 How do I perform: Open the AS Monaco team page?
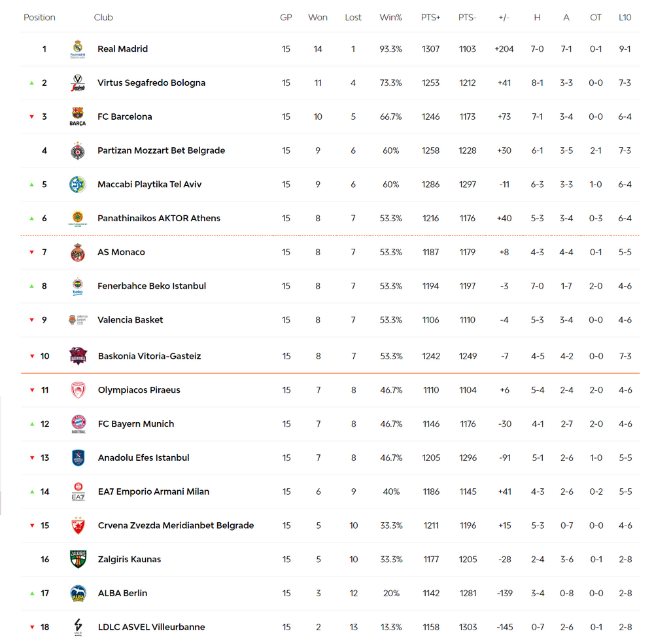(122, 252)
